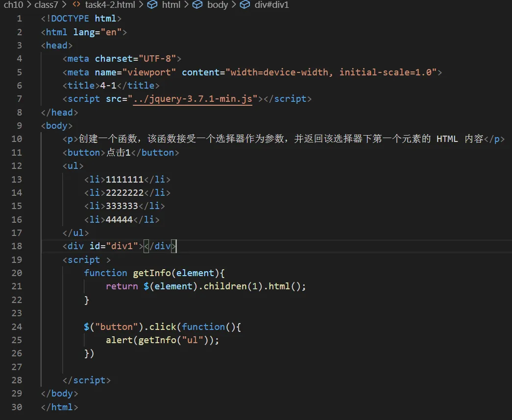
Task: Click the children(1) method call
Action: point(234,286)
